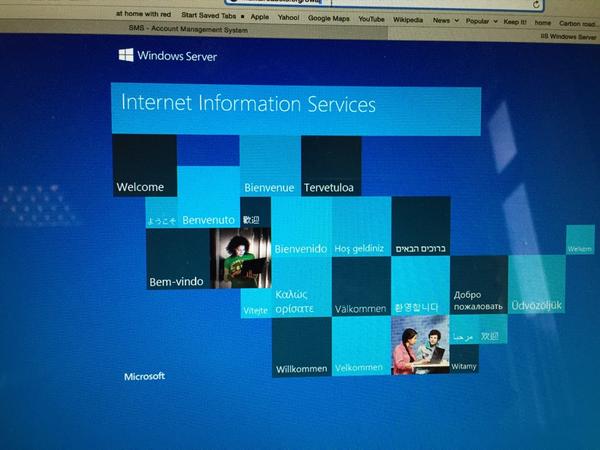Switch to the IIS Windows Server tab
This screenshot has width=600, height=450.
pyautogui.click(x=568, y=37)
